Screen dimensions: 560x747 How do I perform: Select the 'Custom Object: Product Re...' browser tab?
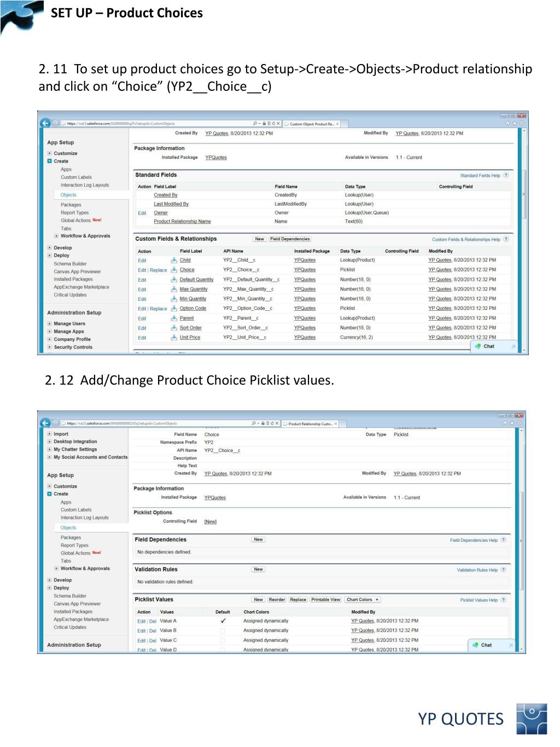311,124
